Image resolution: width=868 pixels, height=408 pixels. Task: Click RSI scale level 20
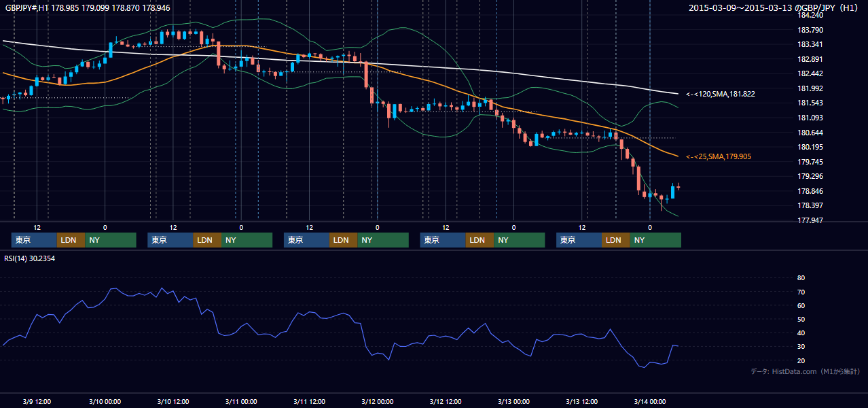(801, 360)
